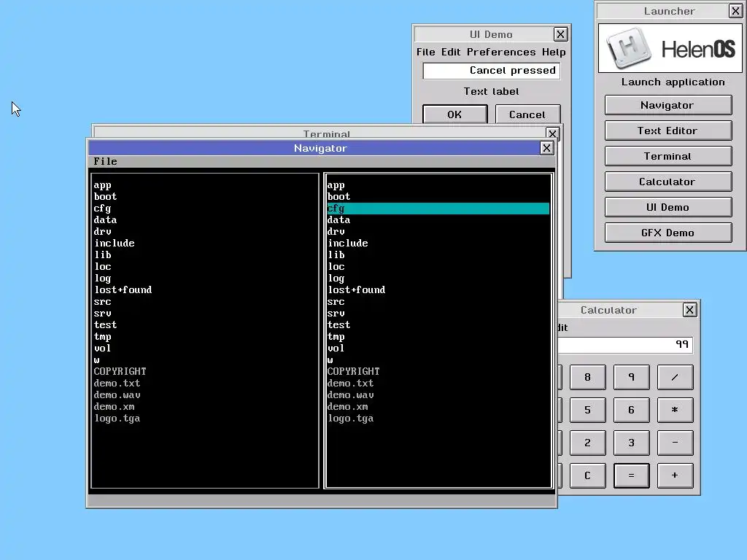Select 'tmp' in right Navigator panel

(438, 337)
